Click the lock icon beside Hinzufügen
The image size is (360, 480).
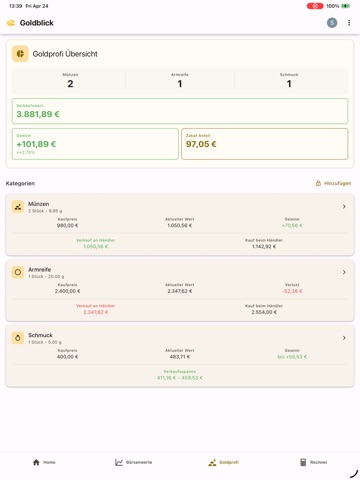(x=318, y=183)
